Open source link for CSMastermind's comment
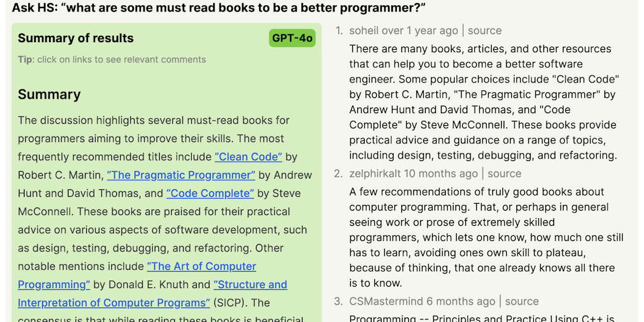 coord(521,301)
